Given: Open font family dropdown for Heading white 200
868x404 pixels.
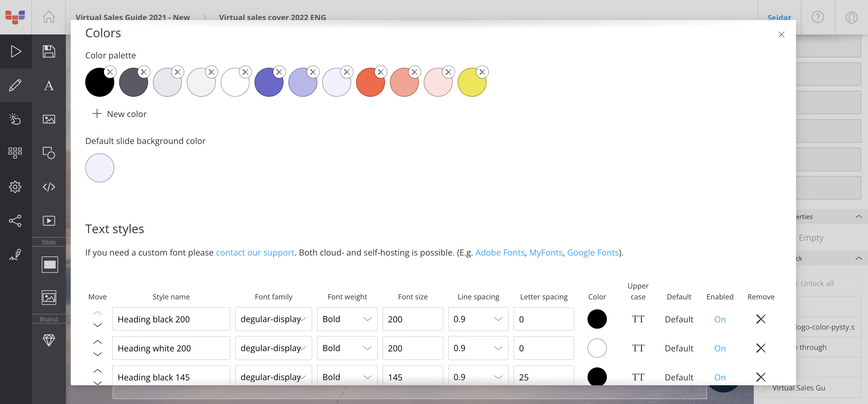Looking at the screenshot, I should tap(274, 348).
